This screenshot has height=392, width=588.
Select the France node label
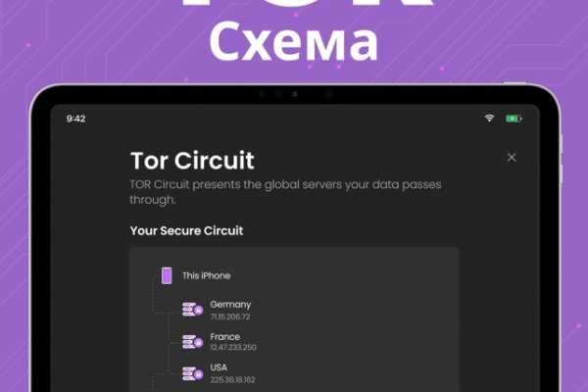(x=224, y=337)
